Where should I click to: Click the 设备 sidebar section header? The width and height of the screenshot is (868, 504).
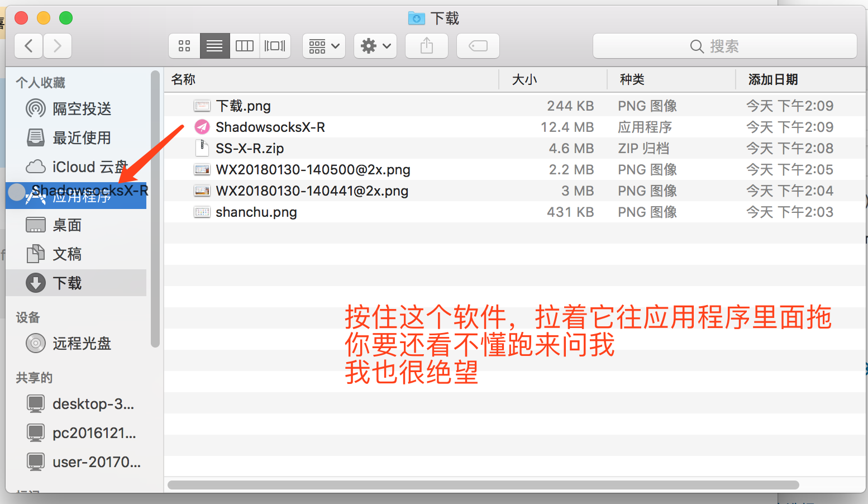[28, 317]
